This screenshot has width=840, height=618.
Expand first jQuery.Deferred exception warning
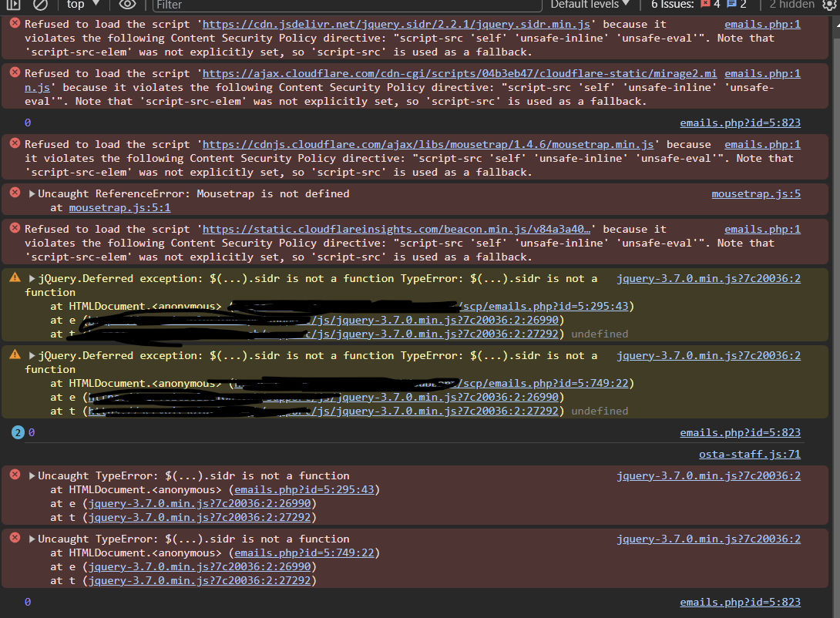[x=32, y=279]
